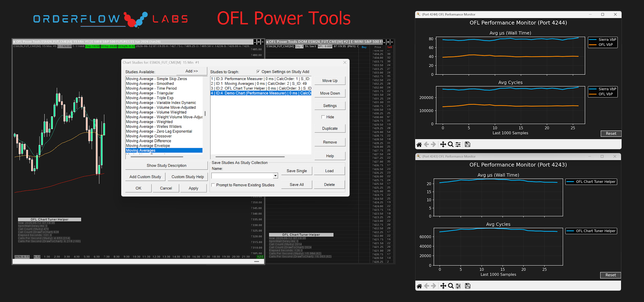Click Save Single button
This screenshot has width=644, height=302.
pyautogui.click(x=297, y=171)
